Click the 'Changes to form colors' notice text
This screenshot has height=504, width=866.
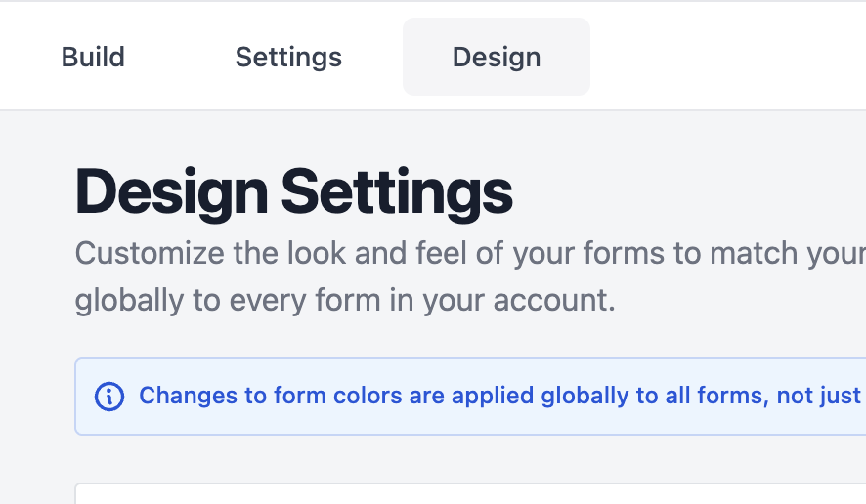click(x=499, y=396)
